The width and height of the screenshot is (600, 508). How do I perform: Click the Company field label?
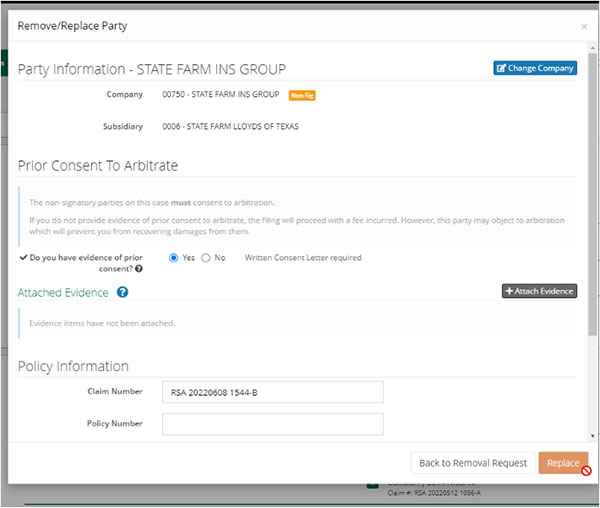(x=125, y=94)
